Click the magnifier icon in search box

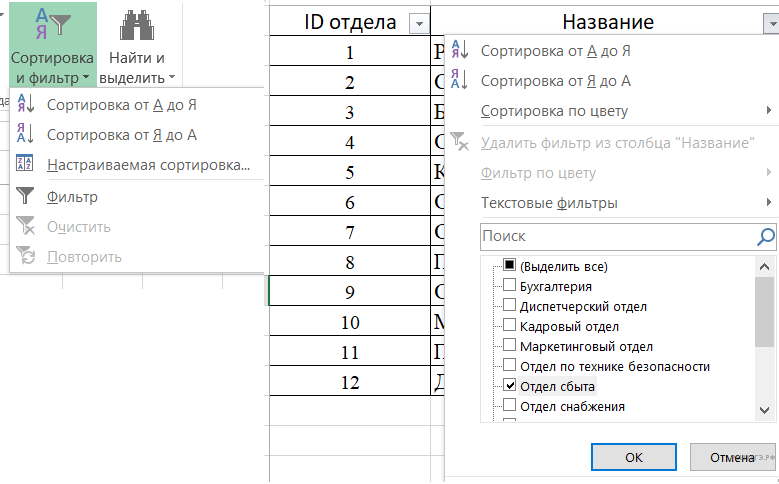coord(765,237)
